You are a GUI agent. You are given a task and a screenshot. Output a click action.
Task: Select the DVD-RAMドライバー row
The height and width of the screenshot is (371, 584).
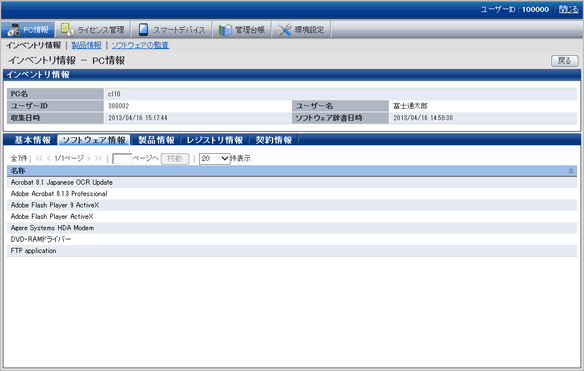pyautogui.click(x=292, y=239)
